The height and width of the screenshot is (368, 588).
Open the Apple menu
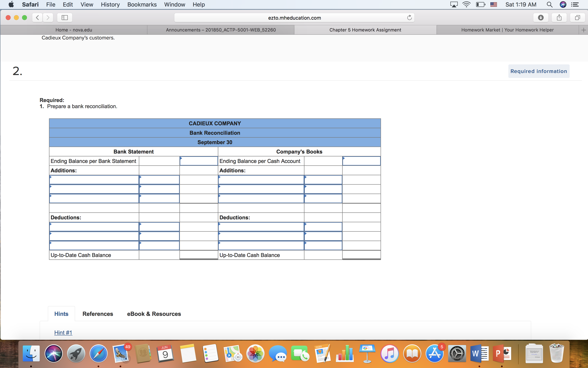[x=11, y=5]
